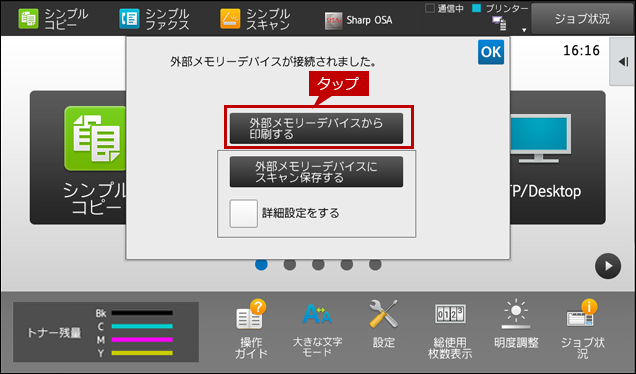636x374 pixels.
Task: Select the second page indicator dot
Action: tap(290, 264)
